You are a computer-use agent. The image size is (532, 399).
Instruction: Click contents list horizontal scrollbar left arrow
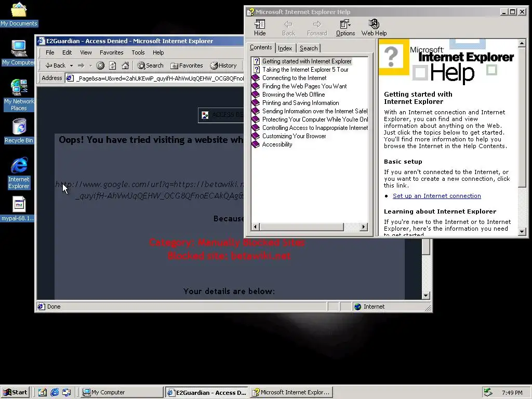255,227
